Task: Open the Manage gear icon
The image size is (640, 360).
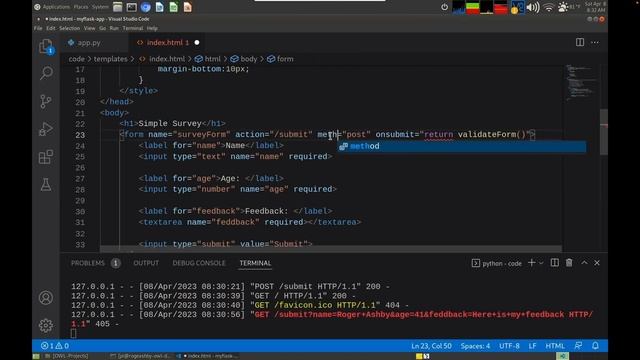Action: 46,325
